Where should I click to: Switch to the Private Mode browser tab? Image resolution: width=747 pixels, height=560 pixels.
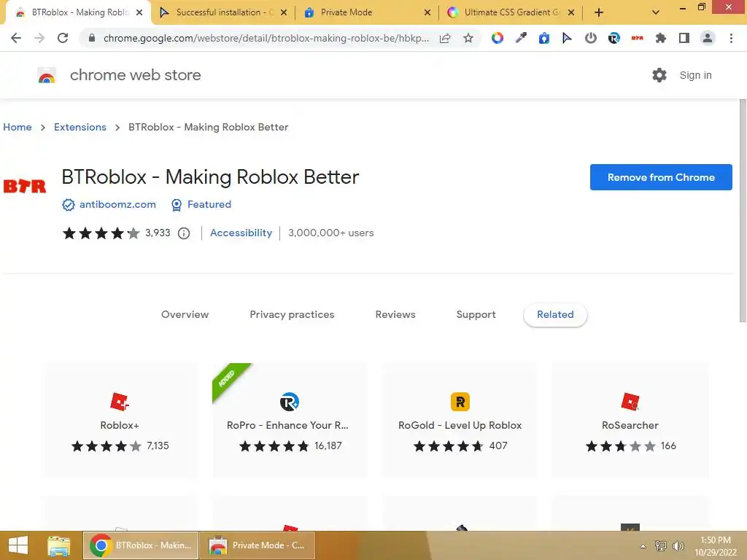[x=366, y=12]
